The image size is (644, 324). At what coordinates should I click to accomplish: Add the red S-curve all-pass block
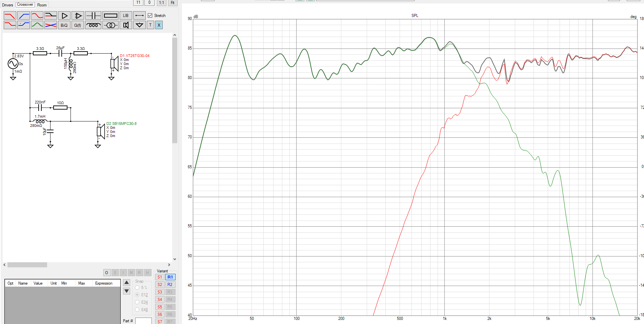coord(37,16)
